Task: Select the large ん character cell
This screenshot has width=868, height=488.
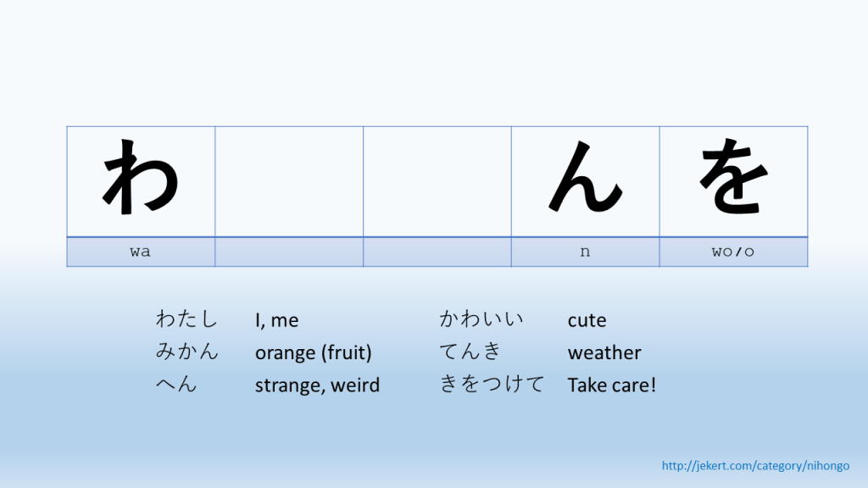Action: pyautogui.click(x=586, y=181)
